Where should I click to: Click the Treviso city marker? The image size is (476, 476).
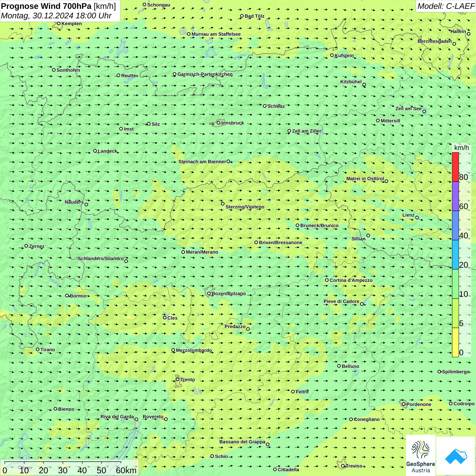click(x=343, y=466)
